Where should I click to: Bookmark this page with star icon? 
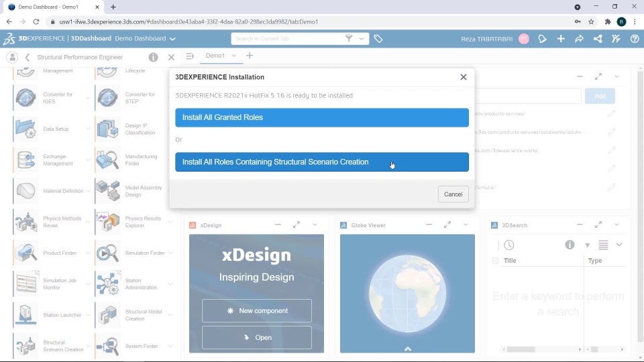(x=591, y=21)
